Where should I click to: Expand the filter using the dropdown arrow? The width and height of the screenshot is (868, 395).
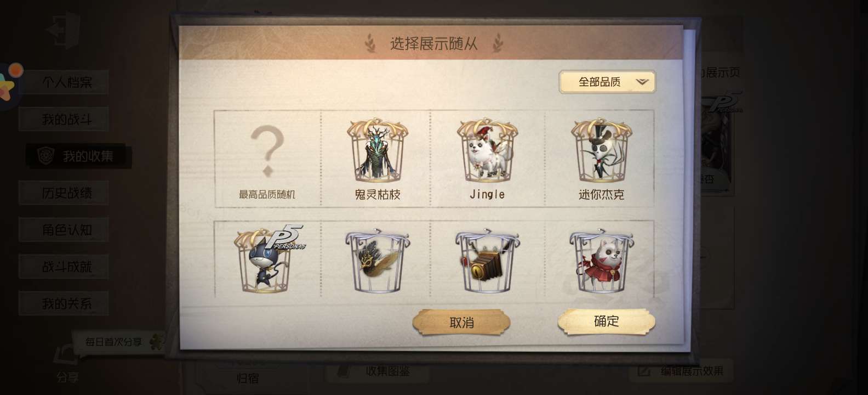pyautogui.click(x=642, y=82)
